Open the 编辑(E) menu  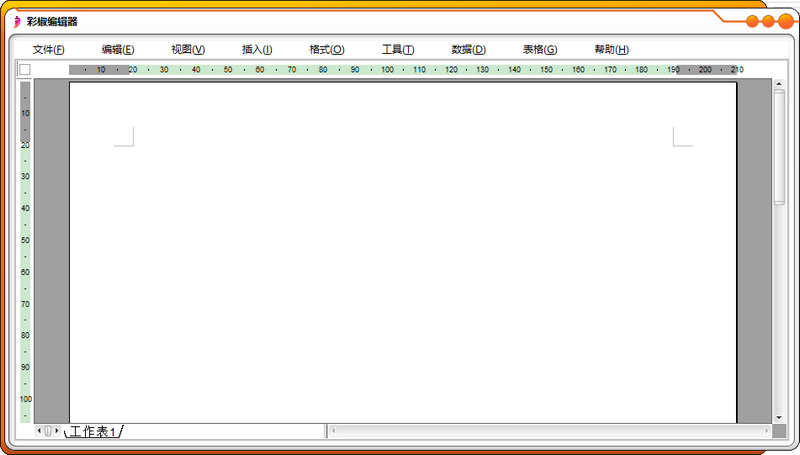coord(118,49)
